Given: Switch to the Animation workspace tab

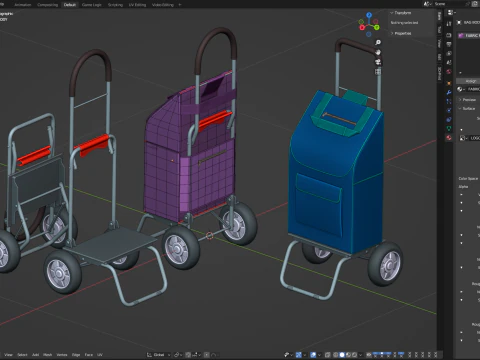Looking at the screenshot, I should click(x=23, y=5).
